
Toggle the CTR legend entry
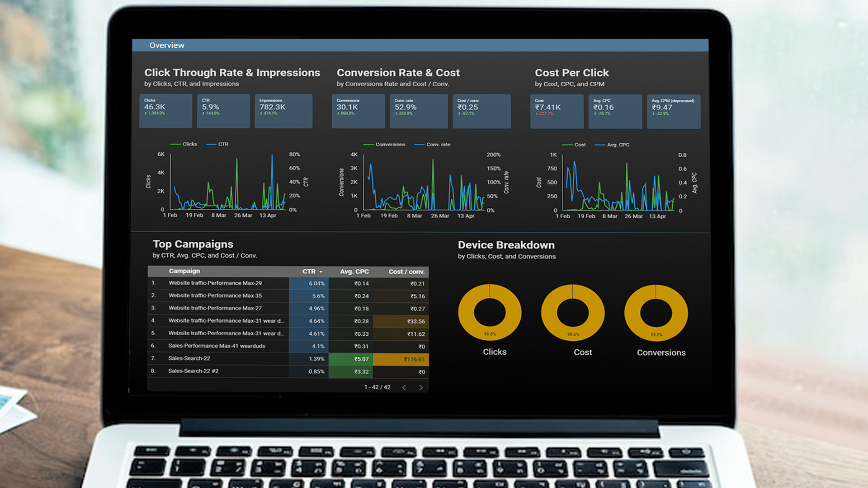(x=217, y=144)
